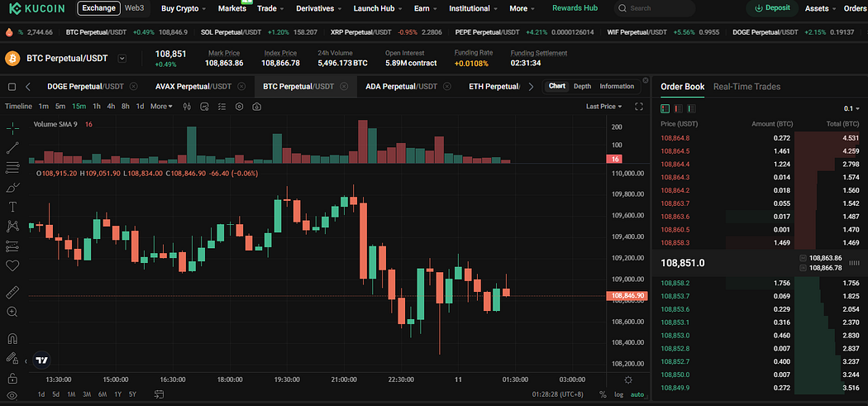The height and width of the screenshot is (406, 868).
Task: Show combined buy and sell order book view
Action: 665,108
